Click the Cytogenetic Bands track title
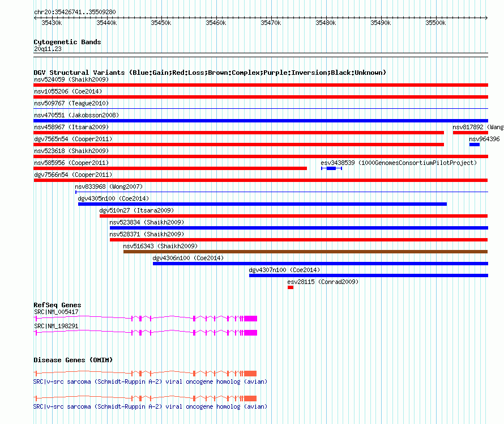 tap(67, 42)
